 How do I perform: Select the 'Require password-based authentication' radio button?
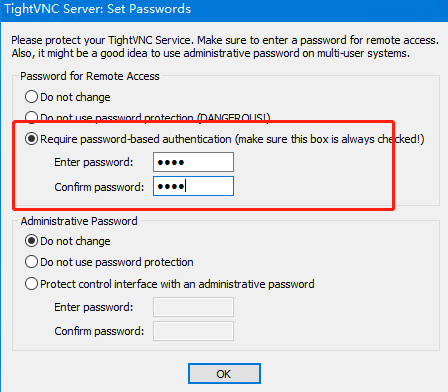click(31, 139)
